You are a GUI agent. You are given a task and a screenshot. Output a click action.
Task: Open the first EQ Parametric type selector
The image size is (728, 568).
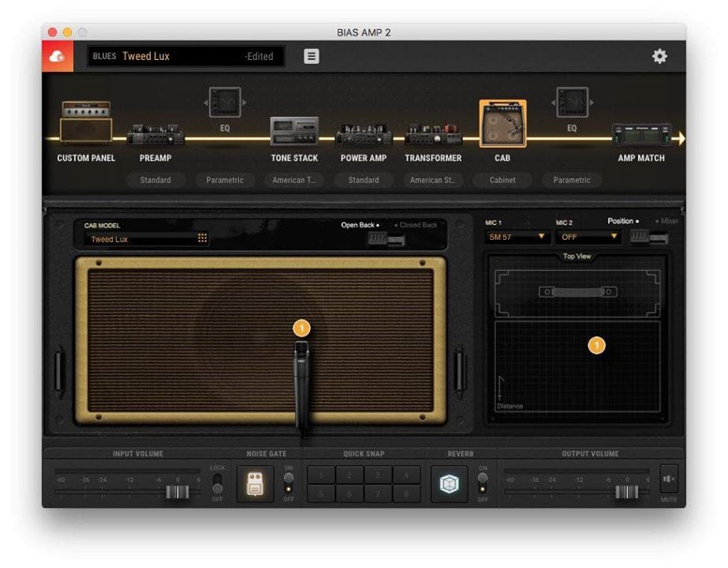tap(225, 180)
